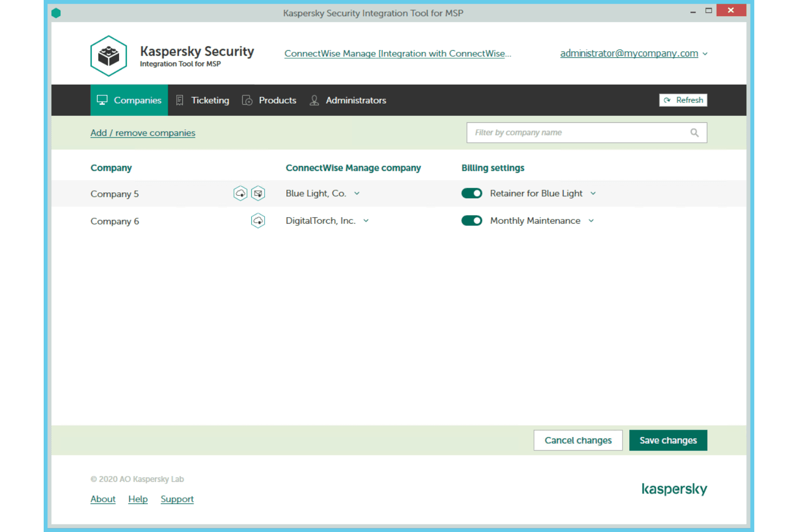Click Company 5 mail security icon
The height and width of the screenshot is (532, 798).
coord(258,193)
